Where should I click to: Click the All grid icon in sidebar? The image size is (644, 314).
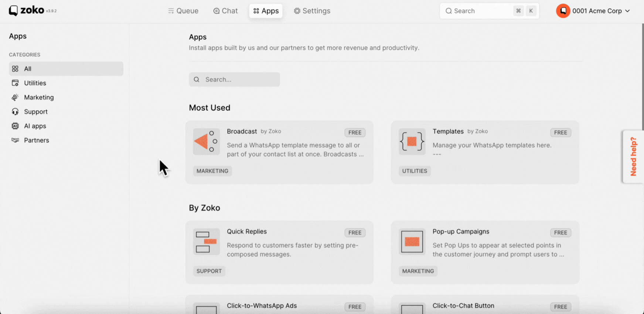tap(15, 69)
